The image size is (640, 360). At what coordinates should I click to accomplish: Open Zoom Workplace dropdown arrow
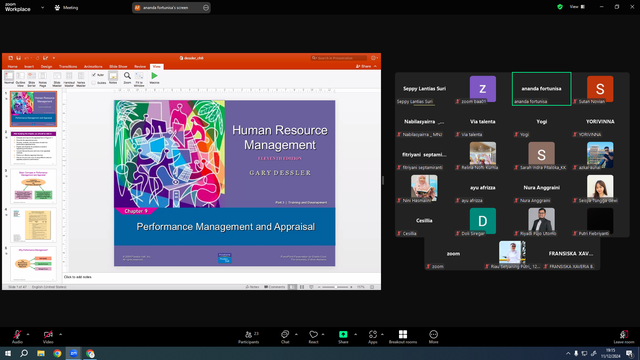pos(42,7)
